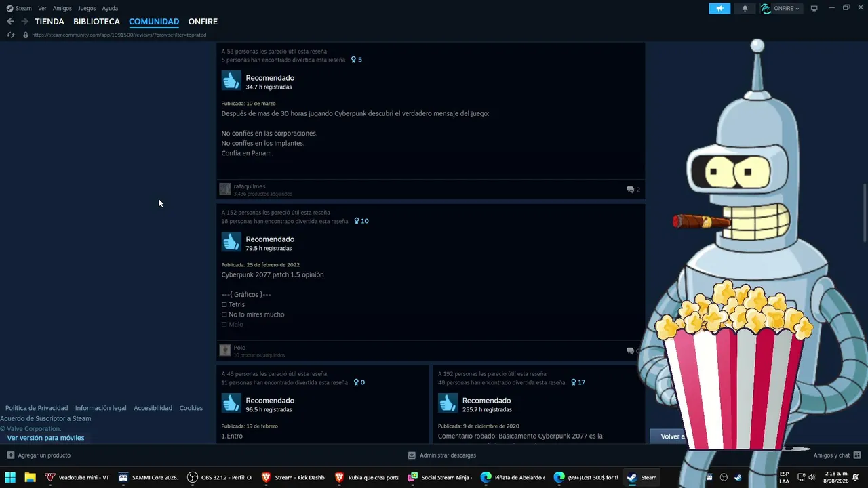Open the Stream - Kick Dashboard taskbar window
The width and height of the screenshot is (868, 488).
(293, 477)
